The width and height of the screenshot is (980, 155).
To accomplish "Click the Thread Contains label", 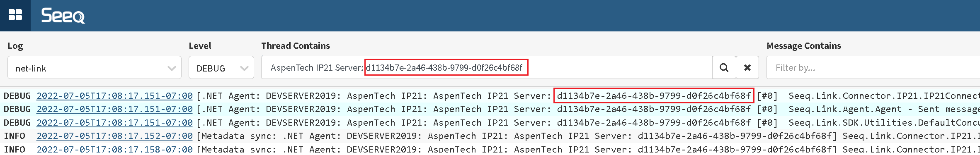I will pyautogui.click(x=296, y=45).
